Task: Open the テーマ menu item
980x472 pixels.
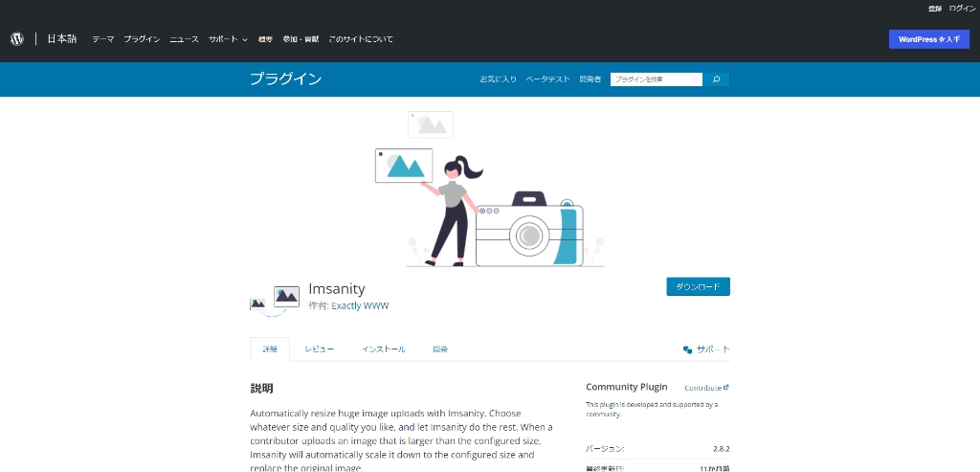Action: [x=102, y=39]
